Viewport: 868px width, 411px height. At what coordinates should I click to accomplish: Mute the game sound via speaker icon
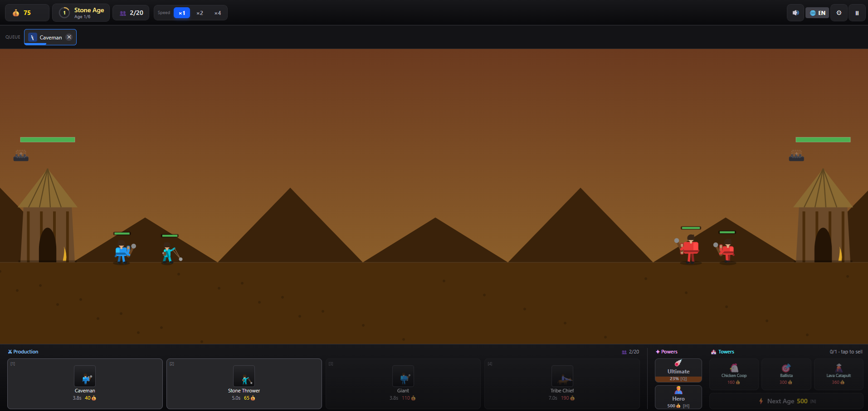[795, 13]
